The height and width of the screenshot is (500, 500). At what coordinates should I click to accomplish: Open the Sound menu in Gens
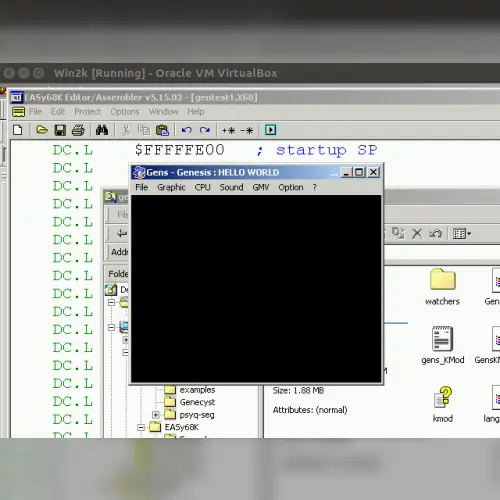[x=231, y=187]
